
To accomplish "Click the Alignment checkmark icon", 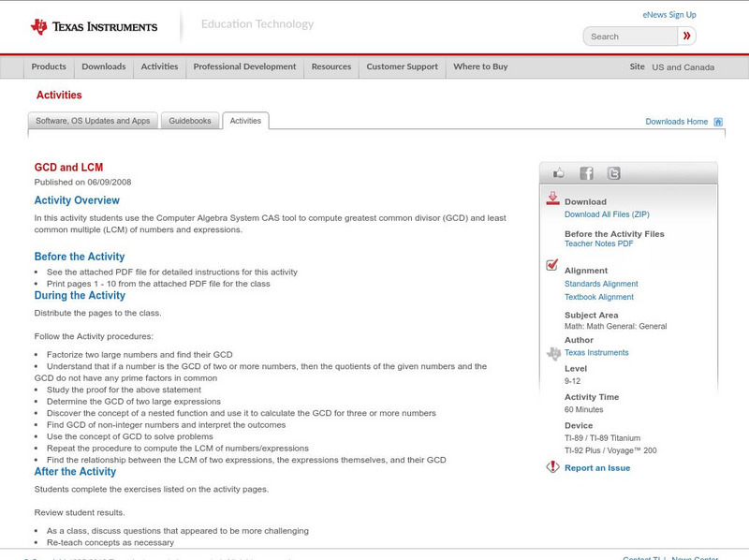I will [x=551, y=265].
